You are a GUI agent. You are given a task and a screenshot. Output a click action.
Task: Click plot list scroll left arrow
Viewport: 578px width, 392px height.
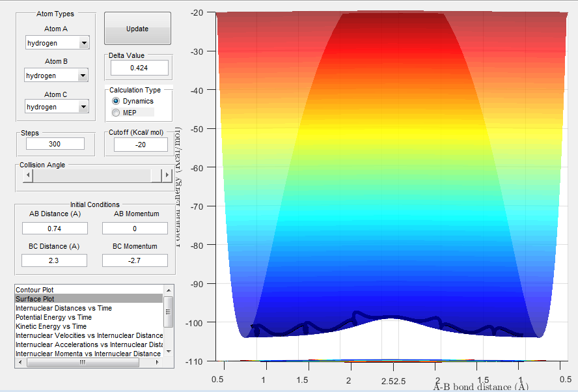pos(20,363)
